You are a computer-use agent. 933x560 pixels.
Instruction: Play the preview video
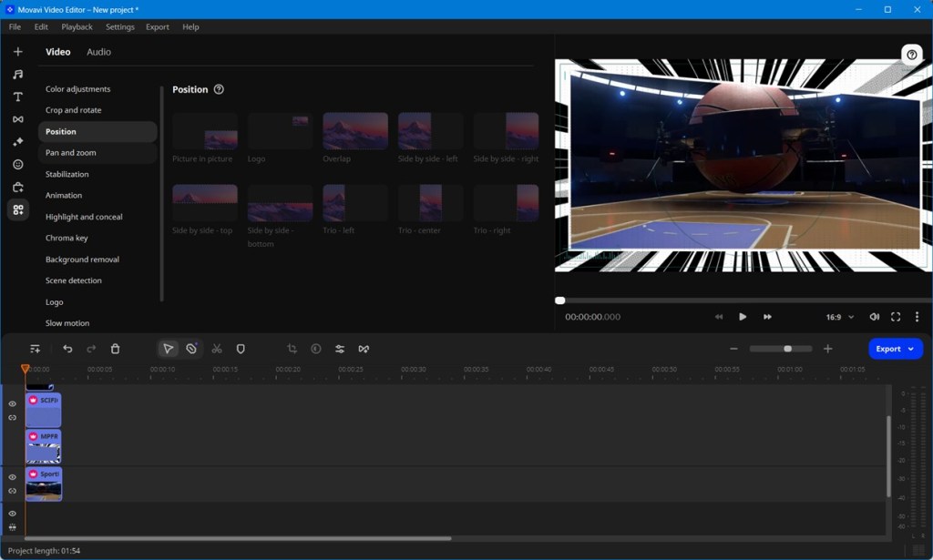click(x=743, y=317)
